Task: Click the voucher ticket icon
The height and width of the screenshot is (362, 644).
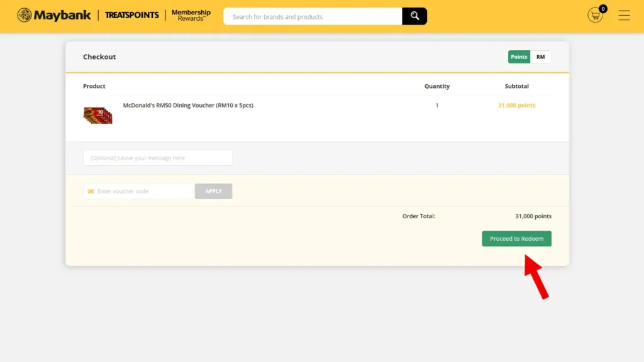Action: point(91,191)
